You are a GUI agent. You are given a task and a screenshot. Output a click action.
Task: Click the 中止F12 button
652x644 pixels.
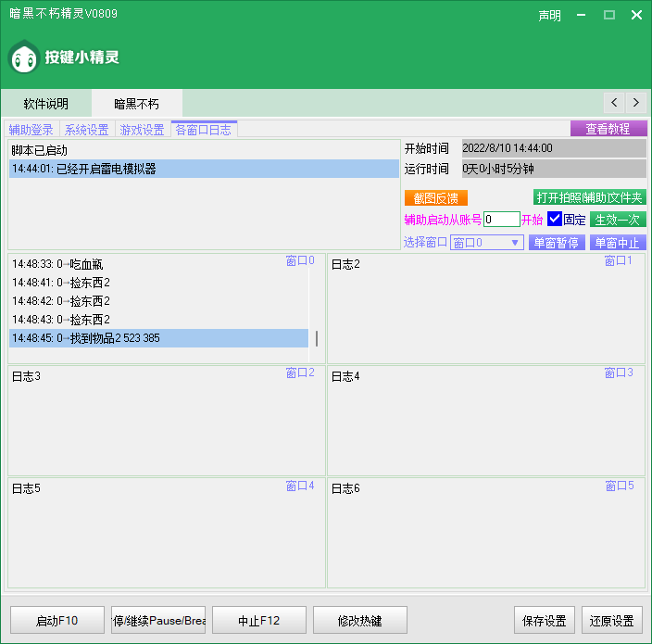click(258, 620)
